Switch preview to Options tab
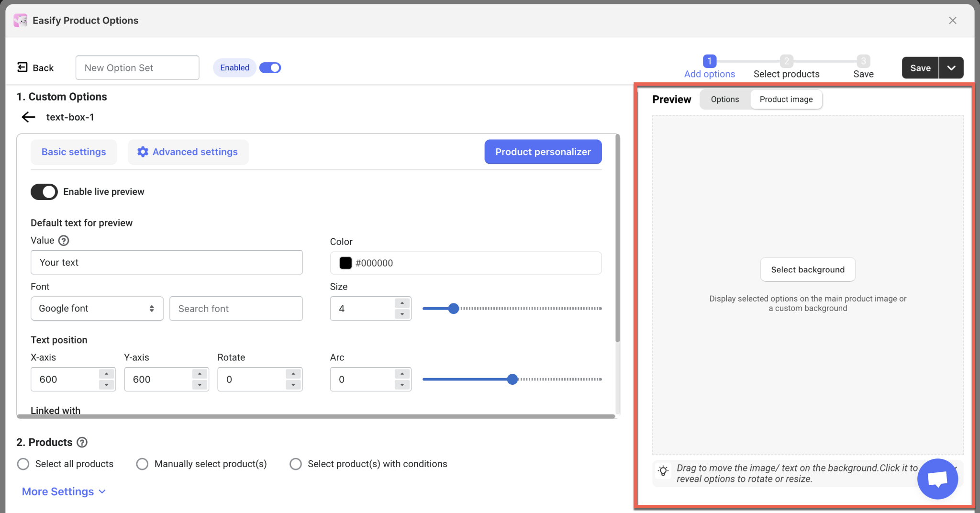The width and height of the screenshot is (980, 513). click(724, 100)
